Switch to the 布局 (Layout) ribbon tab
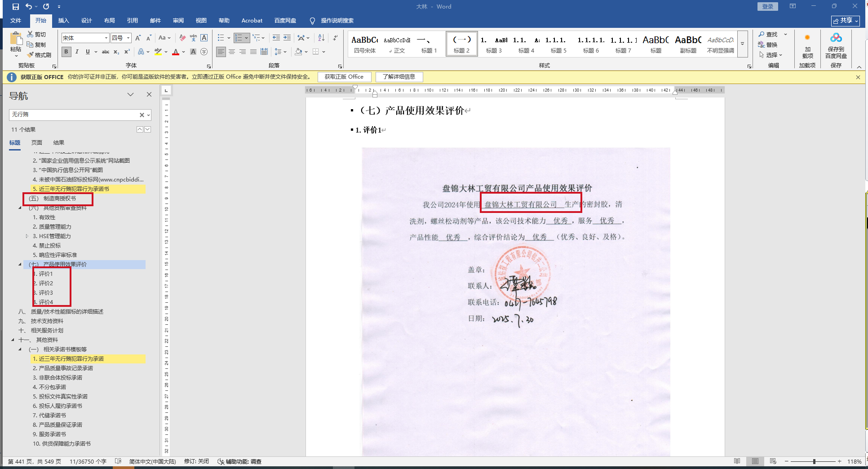This screenshot has height=469, width=868. coord(109,21)
